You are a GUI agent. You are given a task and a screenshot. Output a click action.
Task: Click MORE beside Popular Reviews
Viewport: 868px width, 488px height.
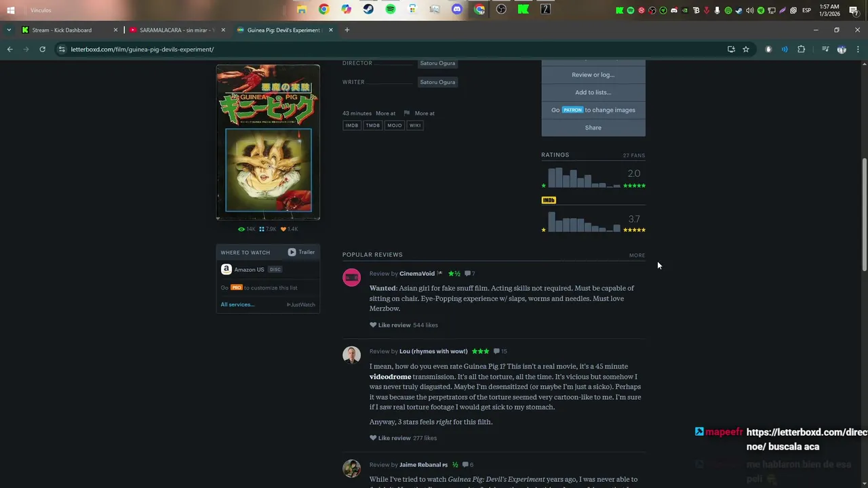click(x=637, y=256)
